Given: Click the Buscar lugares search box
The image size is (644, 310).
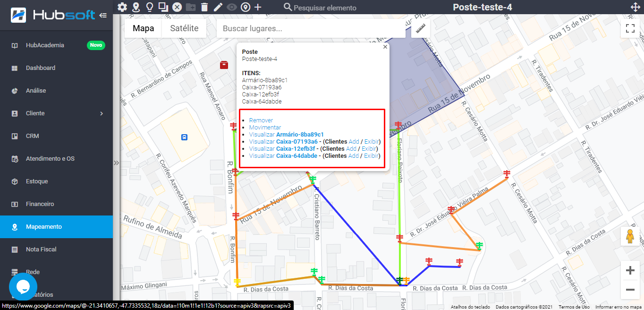Looking at the screenshot, I should pyautogui.click(x=311, y=28).
